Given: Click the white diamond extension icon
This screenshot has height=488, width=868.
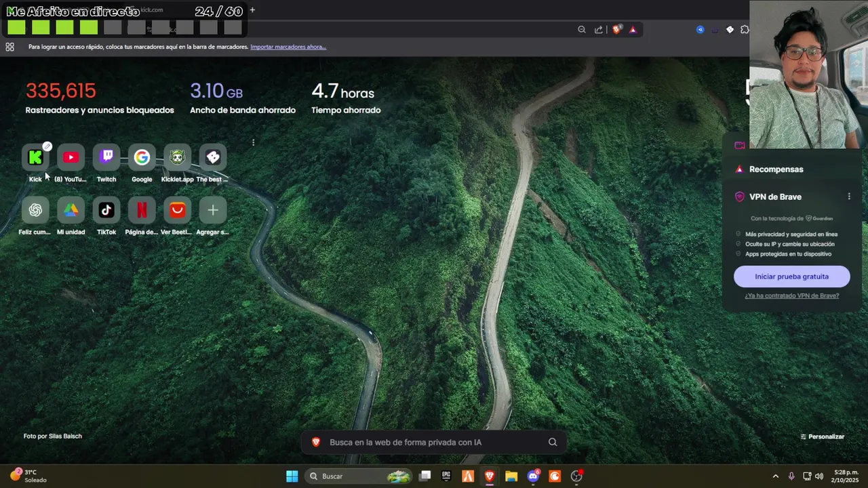Looking at the screenshot, I should 730,30.
